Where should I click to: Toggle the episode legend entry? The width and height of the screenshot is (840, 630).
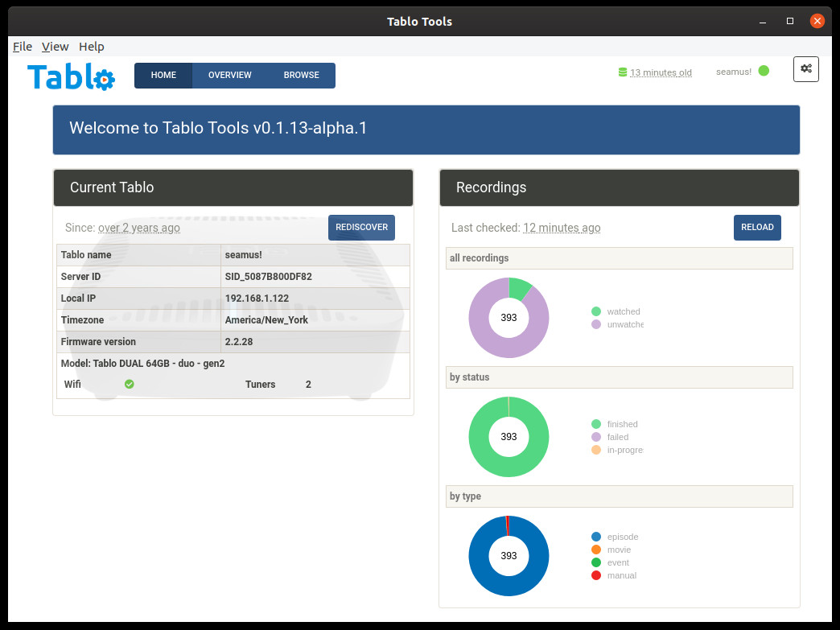[x=621, y=537]
